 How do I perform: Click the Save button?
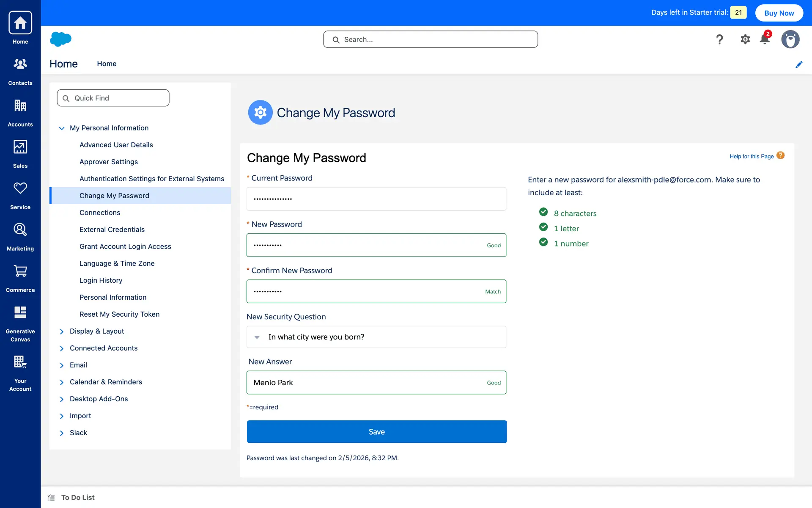coord(376,431)
